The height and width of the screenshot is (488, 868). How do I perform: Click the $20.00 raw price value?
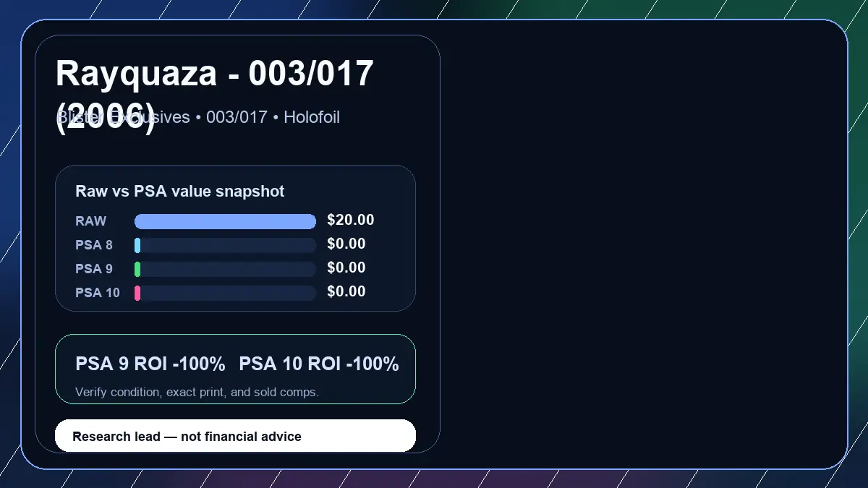click(x=351, y=221)
